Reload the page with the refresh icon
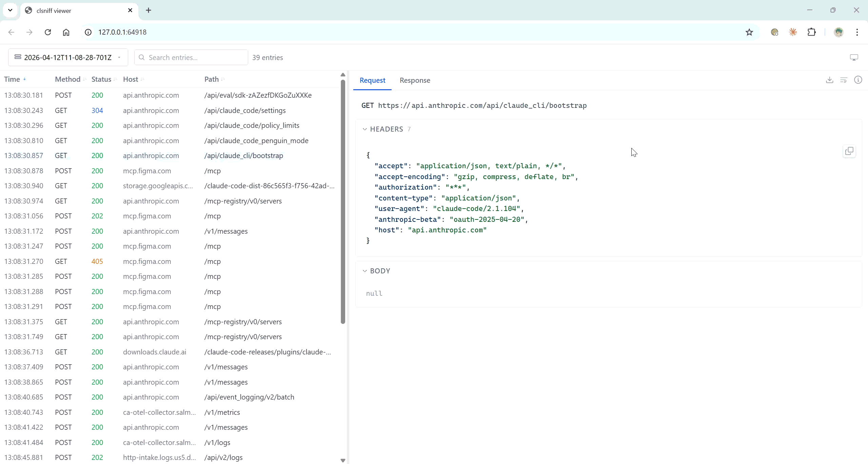Screen dimensions: 868x464 pos(48,32)
